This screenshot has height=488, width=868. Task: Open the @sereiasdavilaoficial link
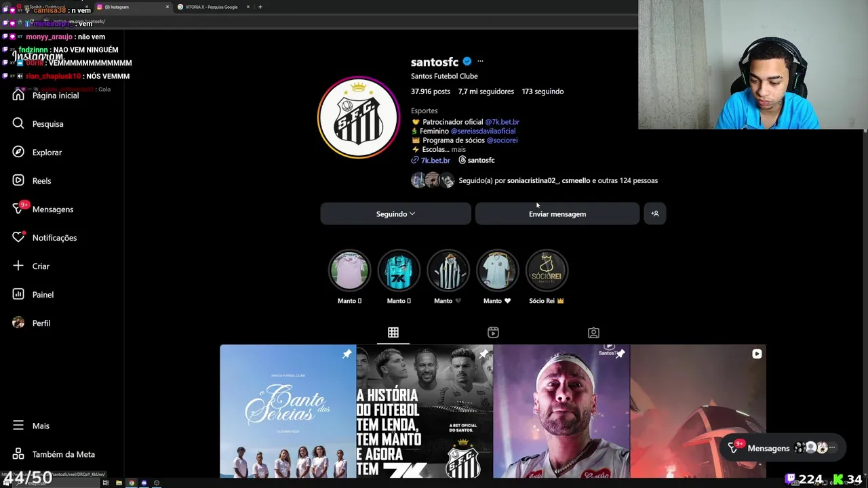coord(483,131)
